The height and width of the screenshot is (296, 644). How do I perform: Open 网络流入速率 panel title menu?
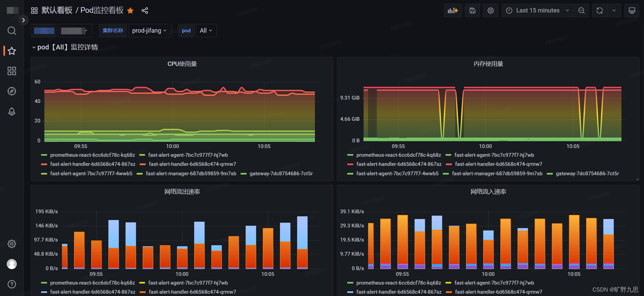click(x=488, y=192)
